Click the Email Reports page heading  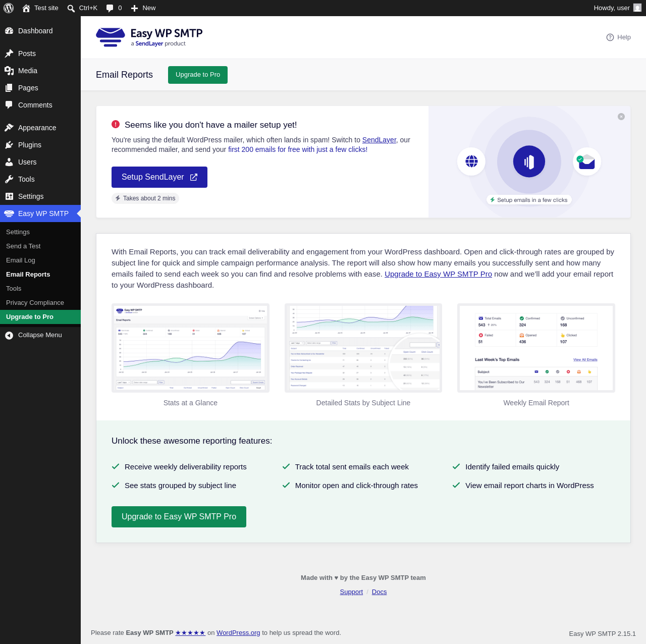pos(124,75)
